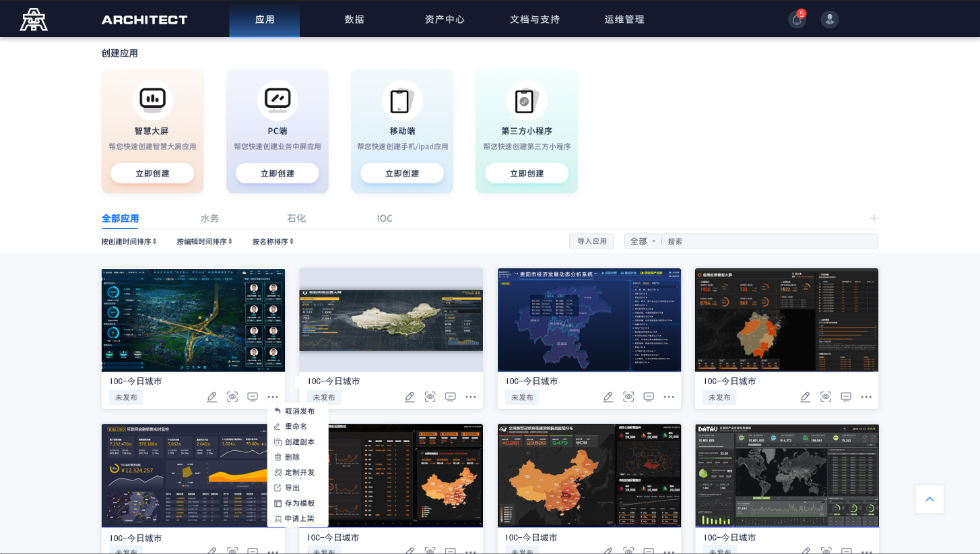
Task: Choose 删除 from the context menu
Action: point(292,457)
